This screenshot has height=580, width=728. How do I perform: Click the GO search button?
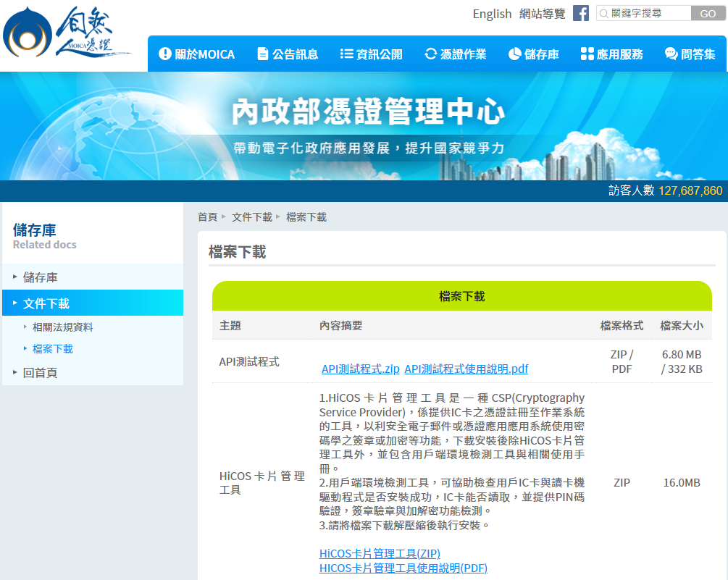click(708, 13)
